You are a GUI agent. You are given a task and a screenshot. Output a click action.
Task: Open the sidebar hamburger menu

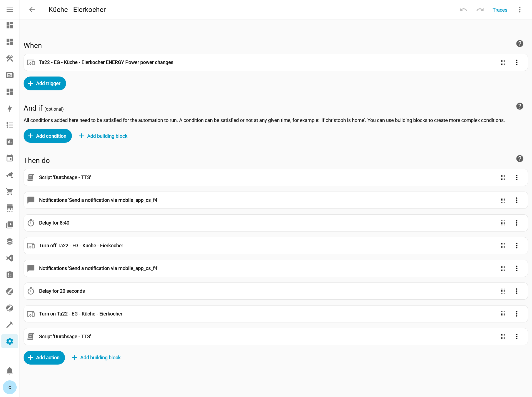10,10
